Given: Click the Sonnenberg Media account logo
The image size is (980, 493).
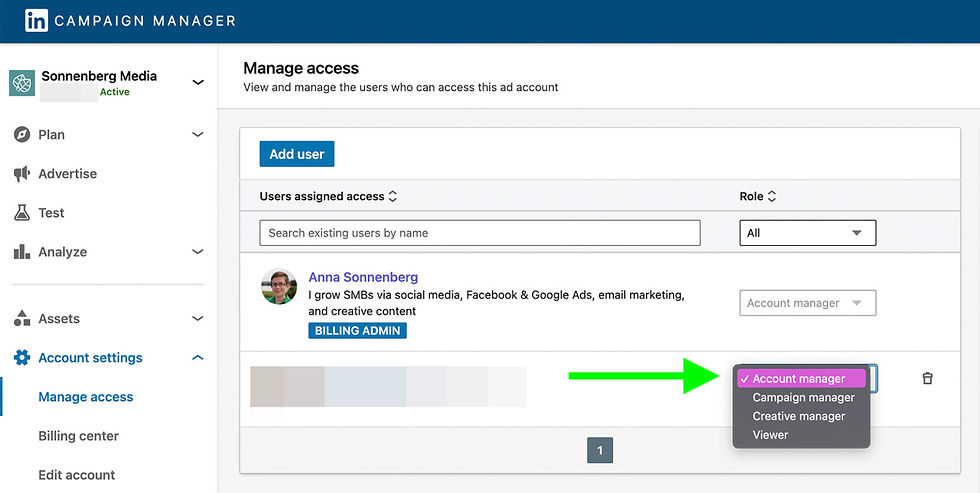Looking at the screenshot, I should pos(22,82).
